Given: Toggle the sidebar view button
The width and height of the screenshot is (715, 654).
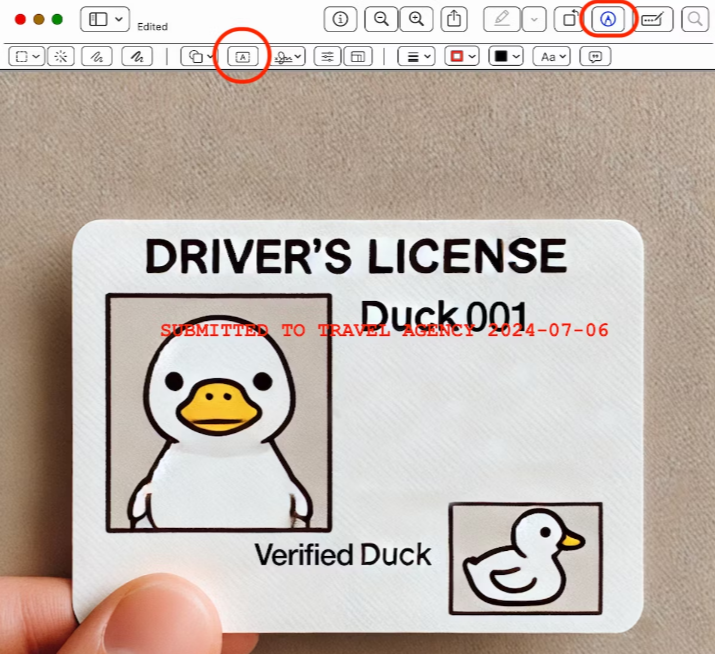Looking at the screenshot, I should [x=98, y=19].
